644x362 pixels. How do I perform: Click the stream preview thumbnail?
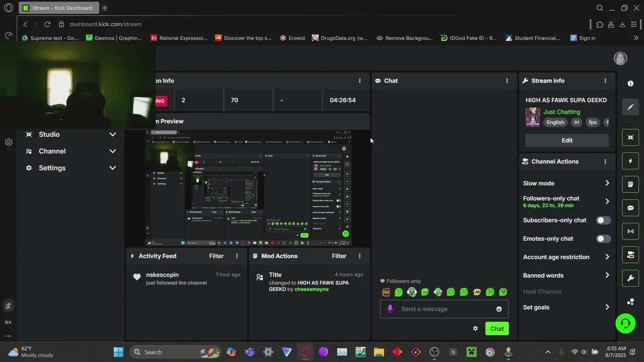coord(249,188)
